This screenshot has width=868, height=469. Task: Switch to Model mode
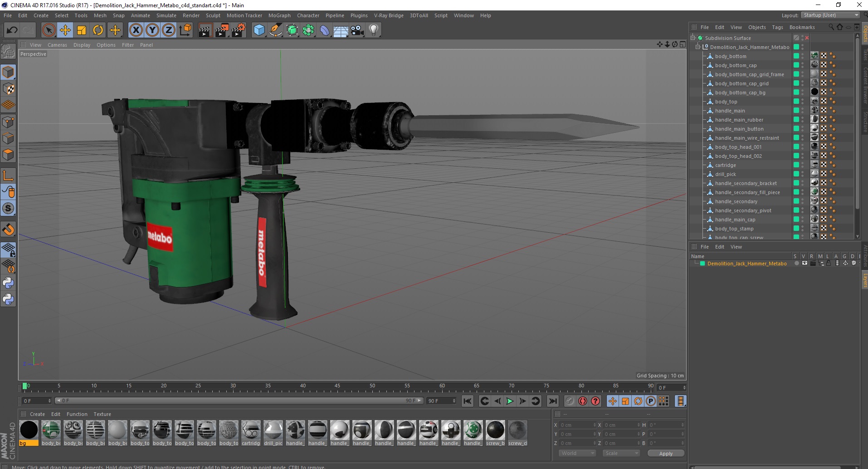[8, 72]
